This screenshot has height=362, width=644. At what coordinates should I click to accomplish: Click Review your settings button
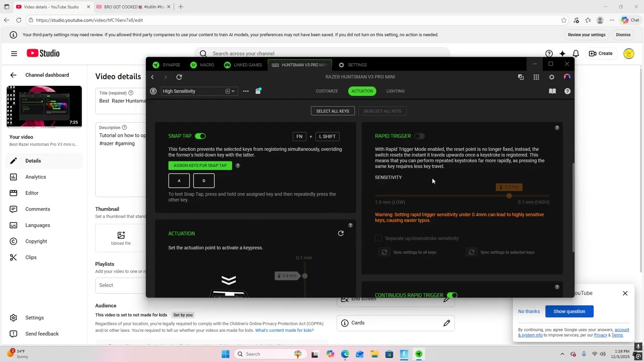coord(587,35)
